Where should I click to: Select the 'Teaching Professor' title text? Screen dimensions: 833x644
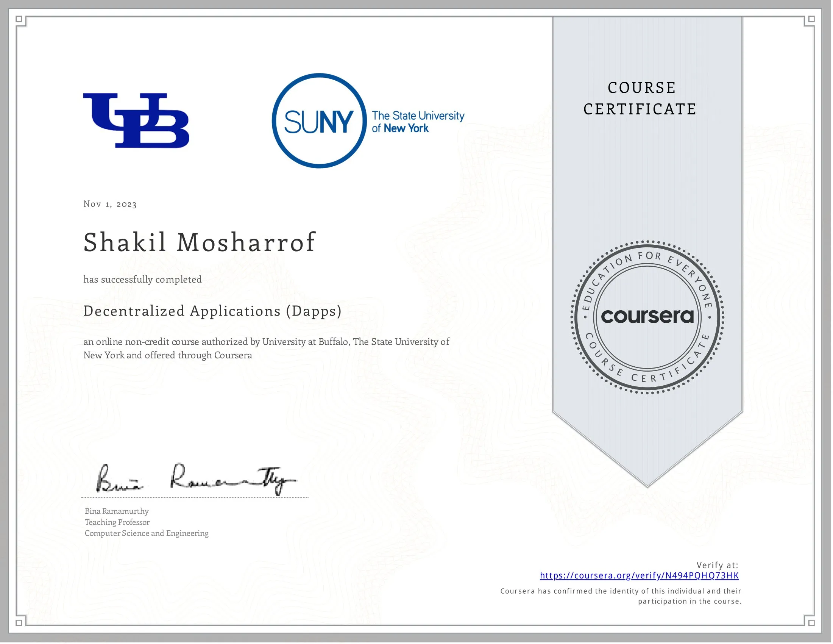click(116, 522)
